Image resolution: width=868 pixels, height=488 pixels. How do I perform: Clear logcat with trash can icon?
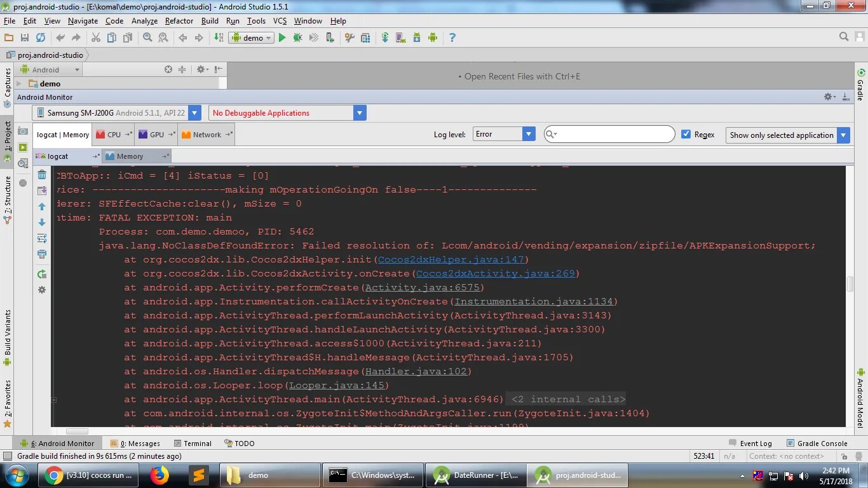(x=42, y=175)
